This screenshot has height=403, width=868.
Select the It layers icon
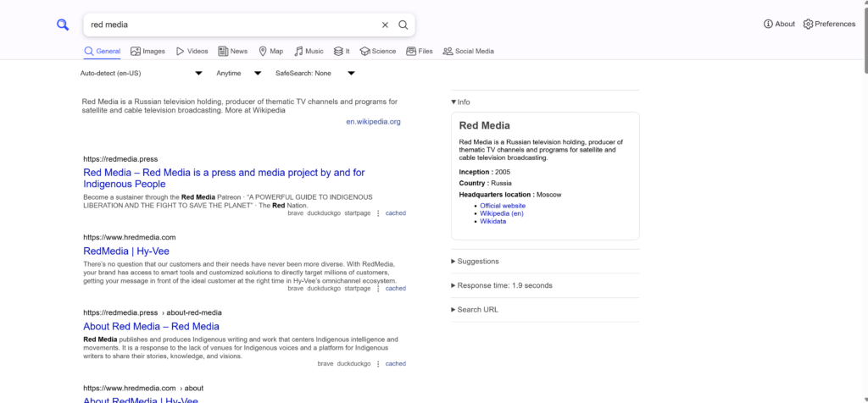338,51
